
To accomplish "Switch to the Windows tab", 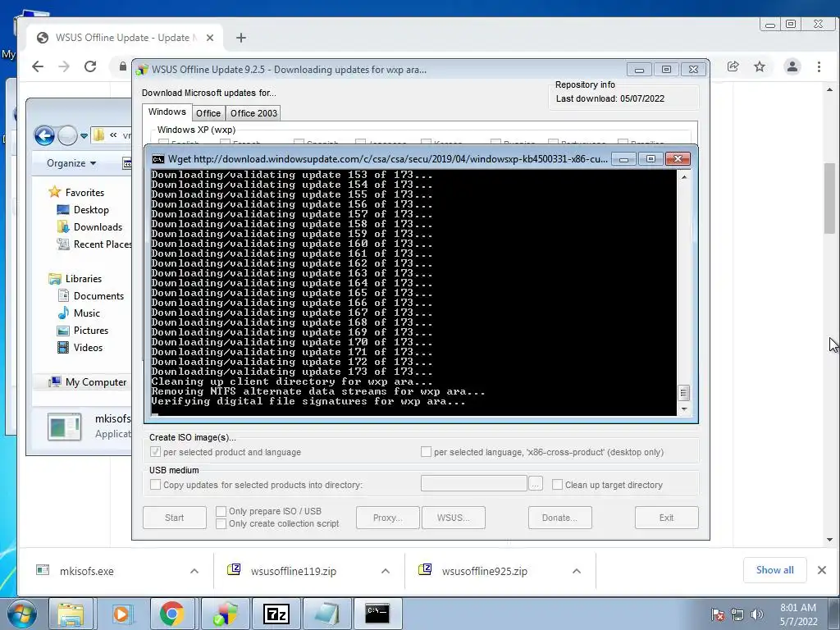I will [x=167, y=112].
